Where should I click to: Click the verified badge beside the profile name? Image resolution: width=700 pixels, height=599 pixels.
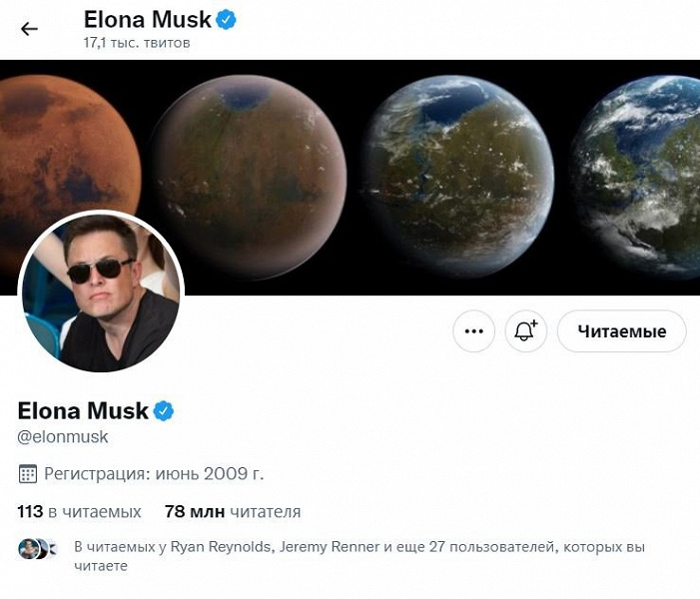[163, 410]
